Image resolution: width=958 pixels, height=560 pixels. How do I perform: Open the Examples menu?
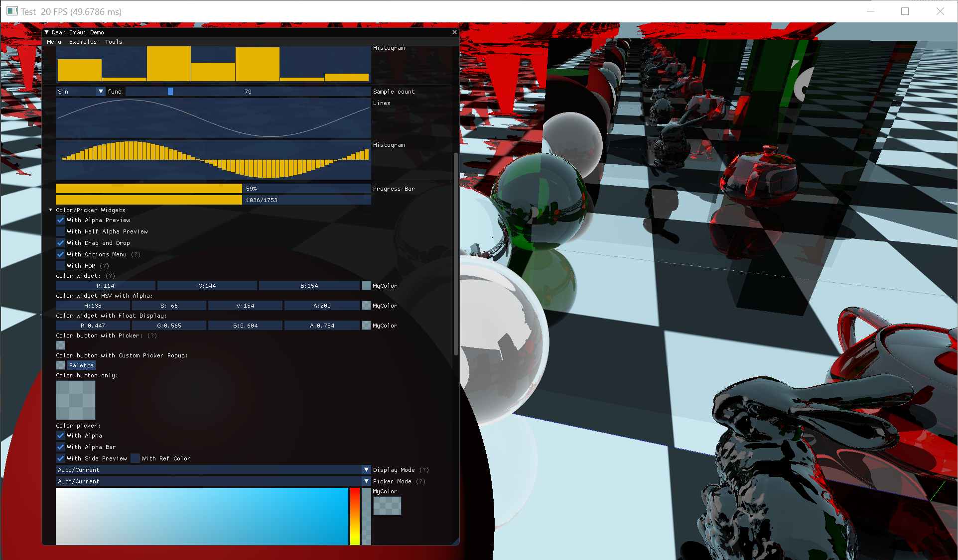83,42
